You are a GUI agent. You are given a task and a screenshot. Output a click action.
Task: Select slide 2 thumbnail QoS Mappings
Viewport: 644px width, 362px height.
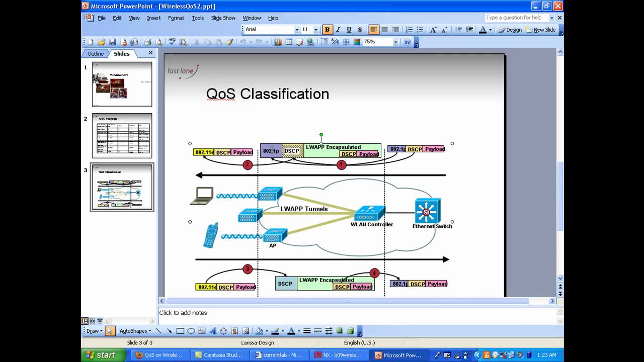coord(122,136)
